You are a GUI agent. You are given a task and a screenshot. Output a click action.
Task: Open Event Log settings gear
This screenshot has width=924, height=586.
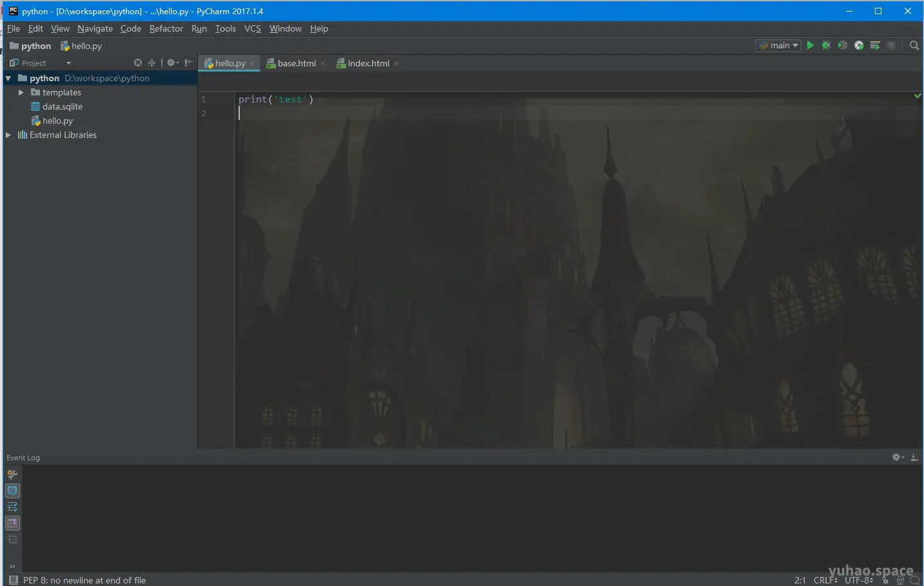point(897,457)
